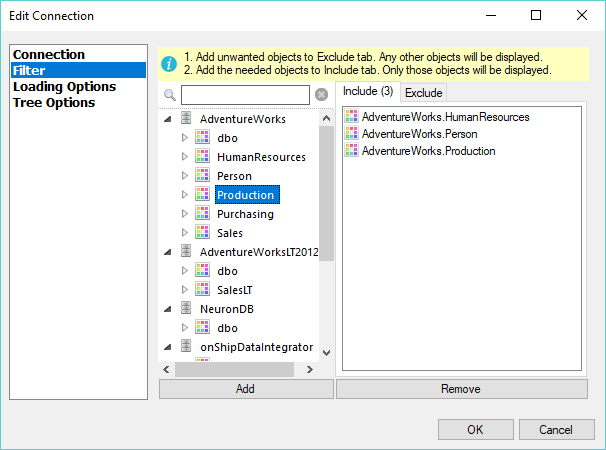Collapse the AdventureWorksLT2012 database node
Viewport: 606px width, 450px height.
point(168,252)
